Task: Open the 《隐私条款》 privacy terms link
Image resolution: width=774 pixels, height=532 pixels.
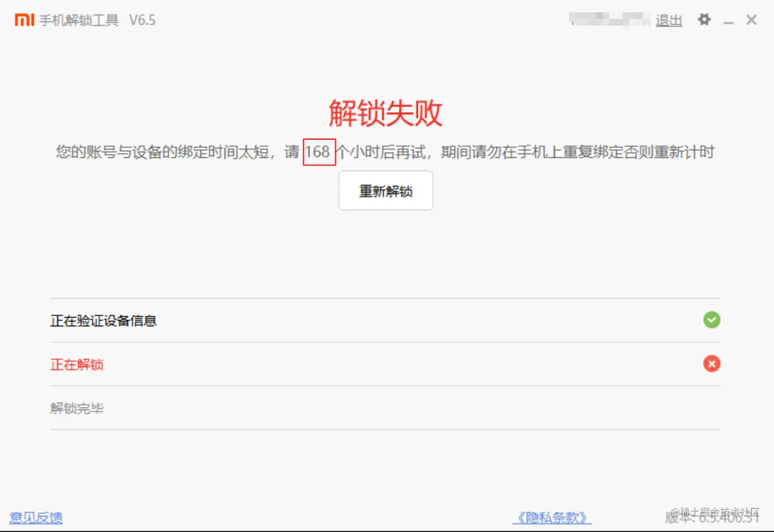Action: pos(552,518)
